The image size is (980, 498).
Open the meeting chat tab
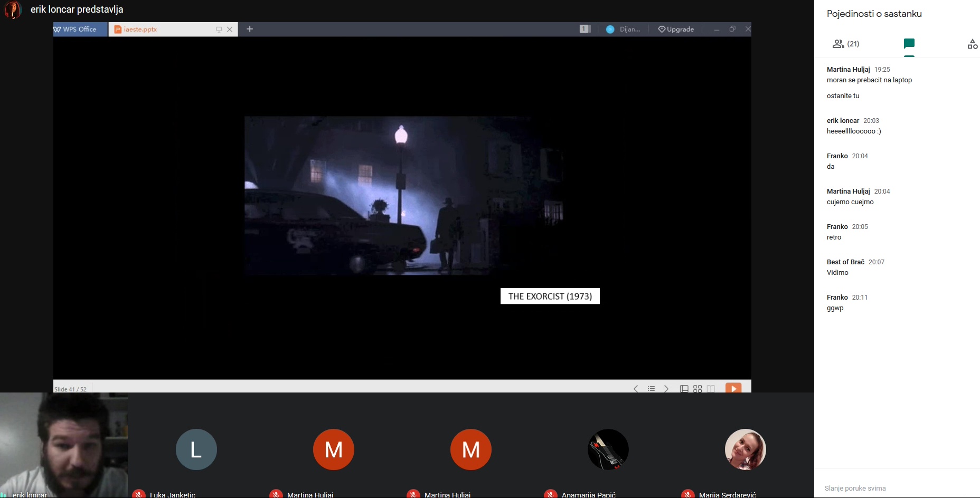tap(909, 44)
